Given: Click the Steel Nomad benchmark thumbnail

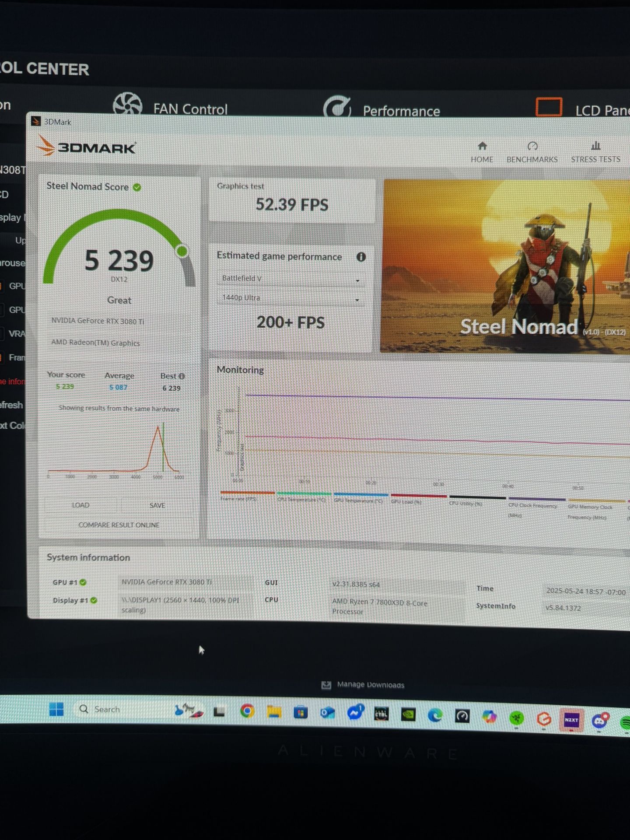Looking at the screenshot, I should [505, 266].
